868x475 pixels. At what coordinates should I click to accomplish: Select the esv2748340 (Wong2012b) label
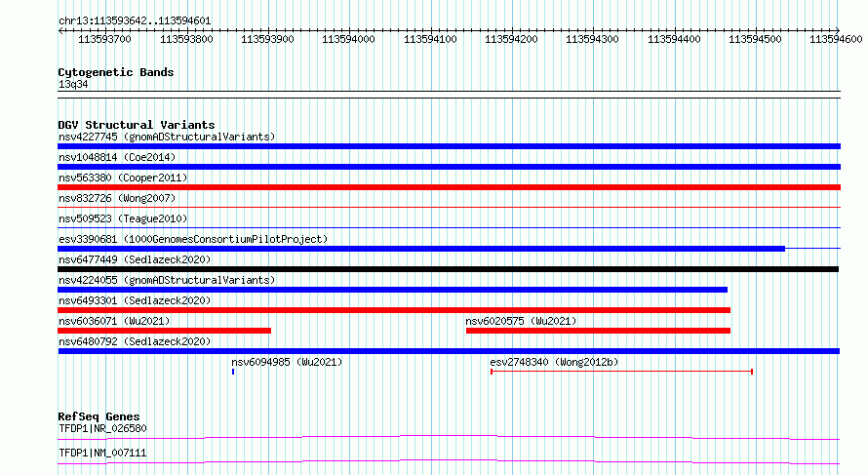(x=554, y=362)
